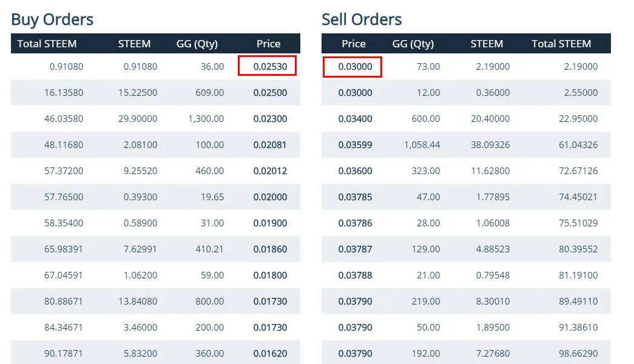Click the 0.01620 buy price

pos(270,354)
